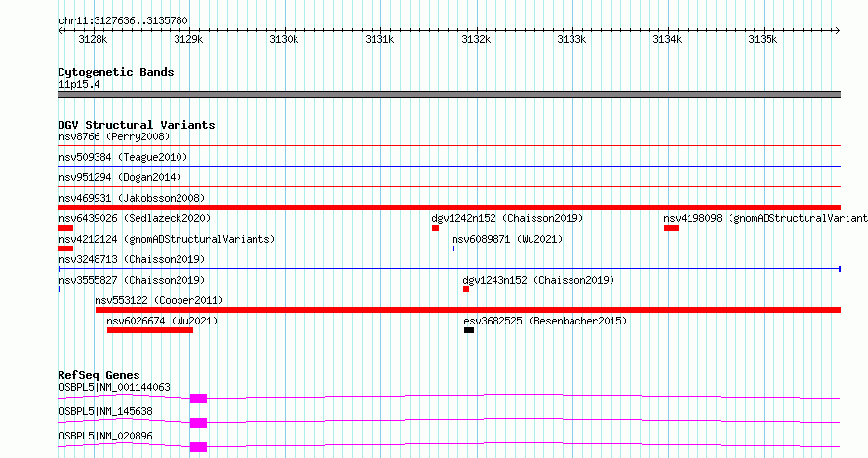Image resolution: width=868 pixels, height=458 pixels.
Task: Click DGV Structural Variants track title
Action: click(137, 125)
